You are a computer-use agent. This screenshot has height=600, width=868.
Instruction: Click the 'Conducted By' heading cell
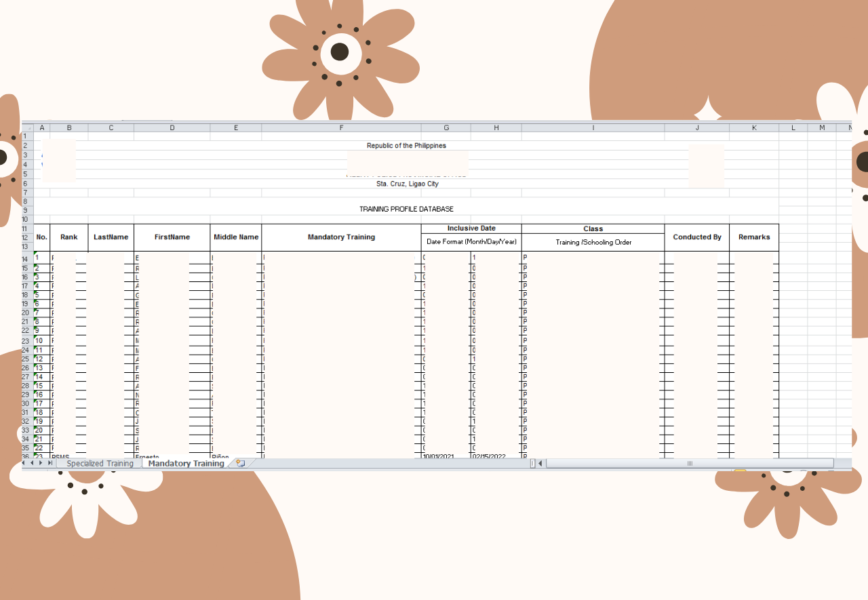click(x=697, y=237)
